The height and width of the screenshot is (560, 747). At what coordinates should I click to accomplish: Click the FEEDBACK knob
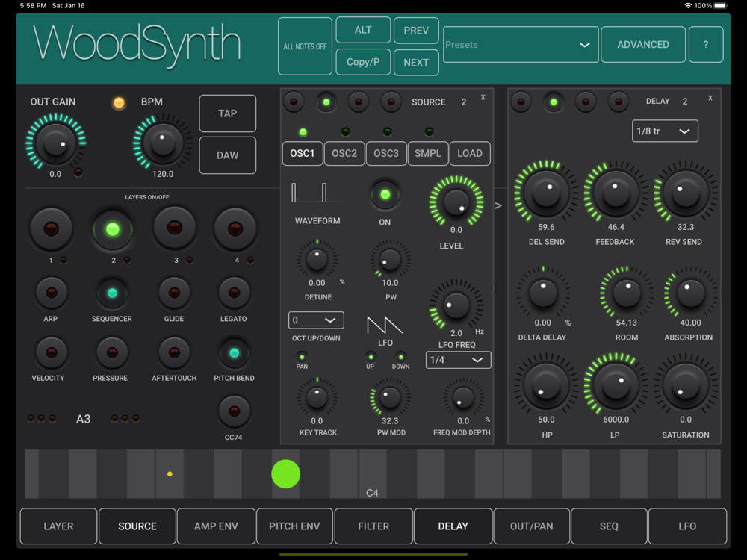pyautogui.click(x=616, y=193)
